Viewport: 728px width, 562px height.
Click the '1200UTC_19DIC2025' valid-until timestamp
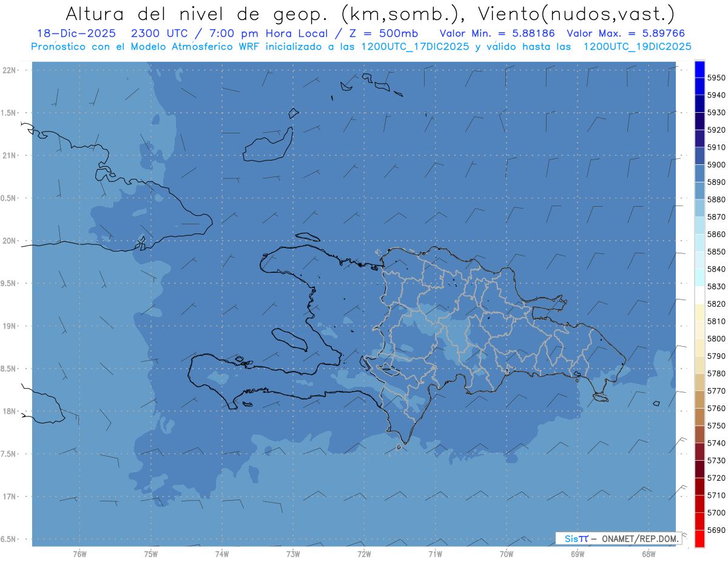click(x=637, y=46)
